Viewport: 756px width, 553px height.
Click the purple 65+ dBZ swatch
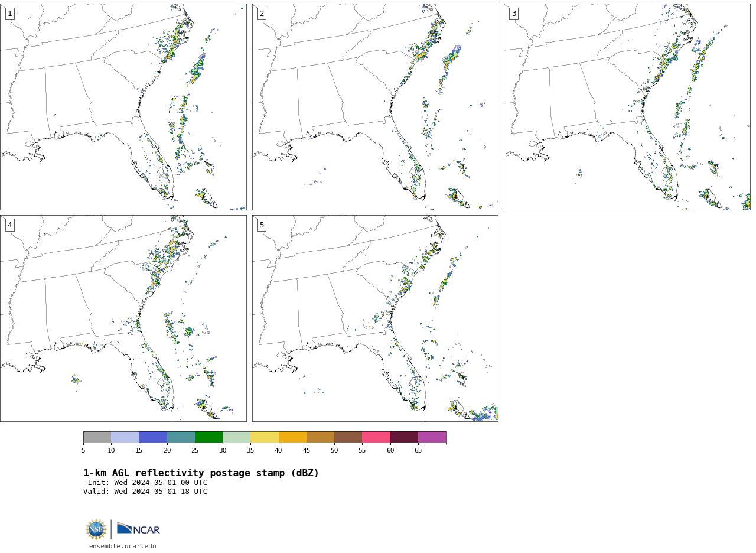[432, 437]
